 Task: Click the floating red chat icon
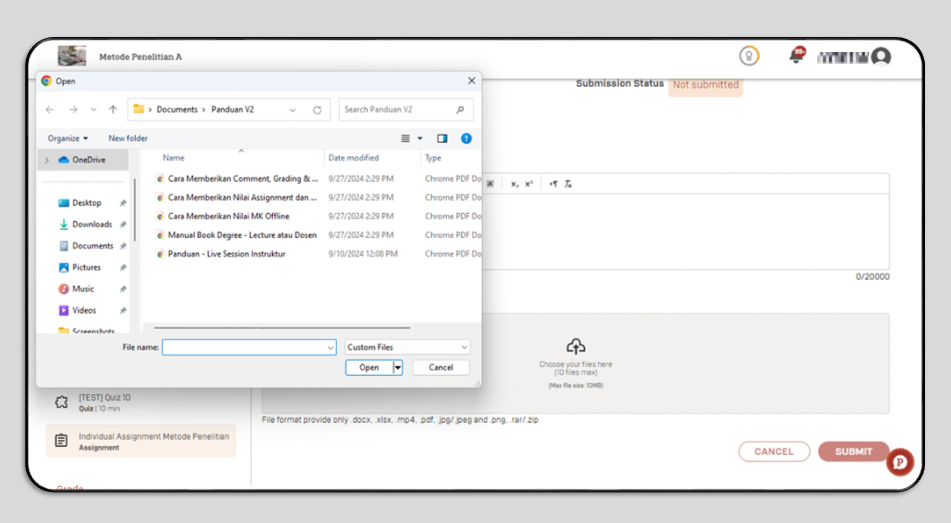pyautogui.click(x=900, y=462)
